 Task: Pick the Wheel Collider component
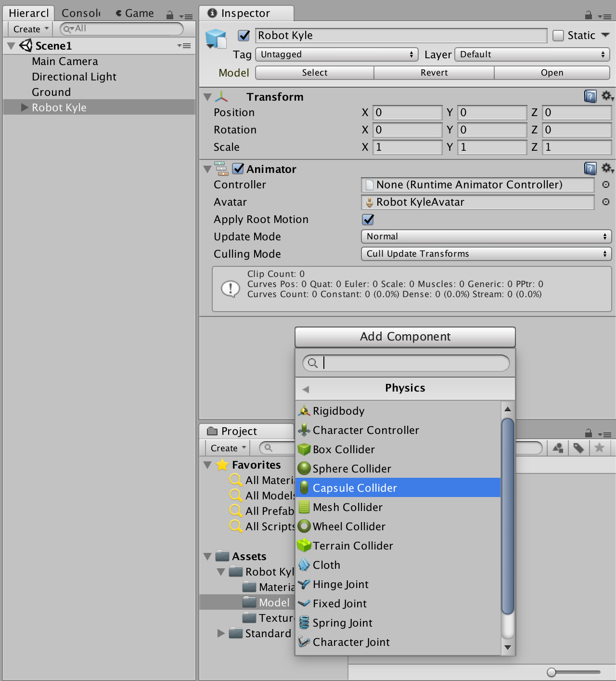(x=349, y=526)
